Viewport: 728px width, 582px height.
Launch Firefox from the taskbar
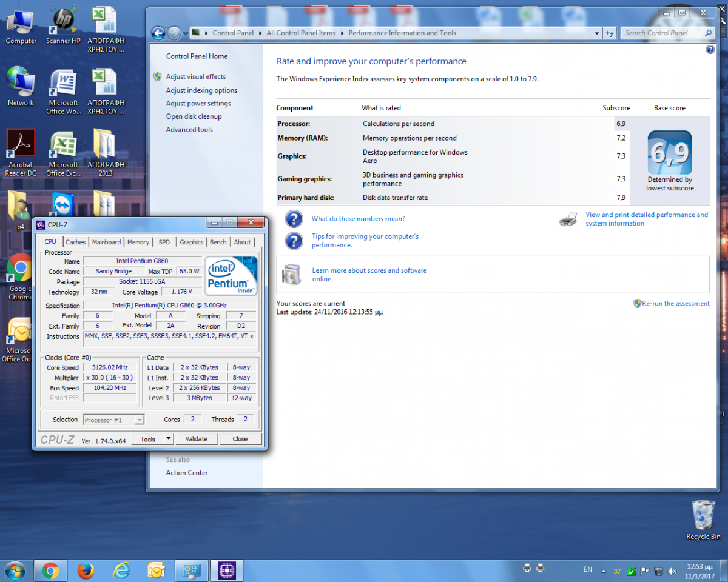click(x=86, y=570)
